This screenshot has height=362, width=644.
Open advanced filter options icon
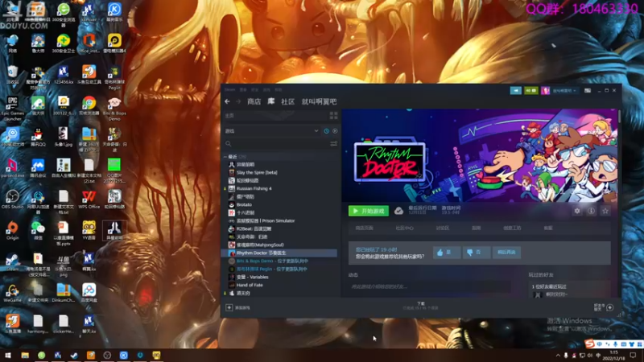pos(333,144)
